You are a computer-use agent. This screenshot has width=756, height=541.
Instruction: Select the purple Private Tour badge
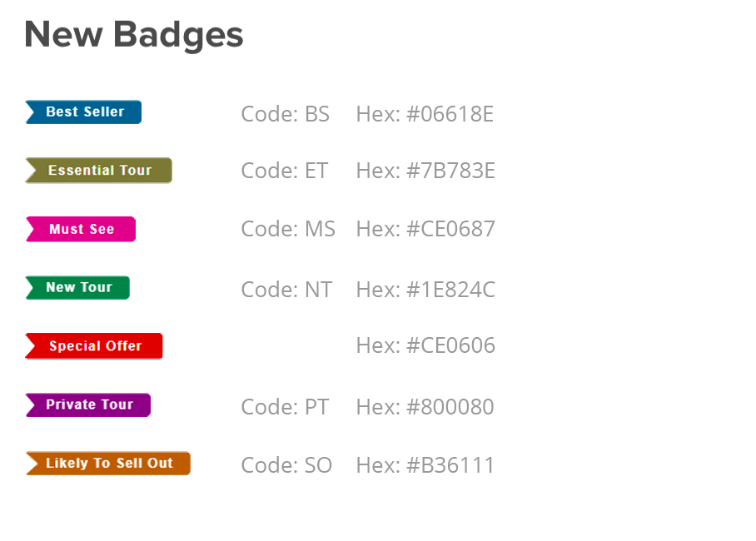click(x=88, y=405)
